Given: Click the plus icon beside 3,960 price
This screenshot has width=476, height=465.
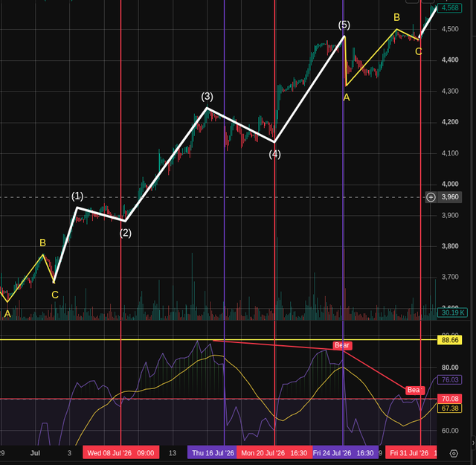Looking at the screenshot, I should 431,197.
